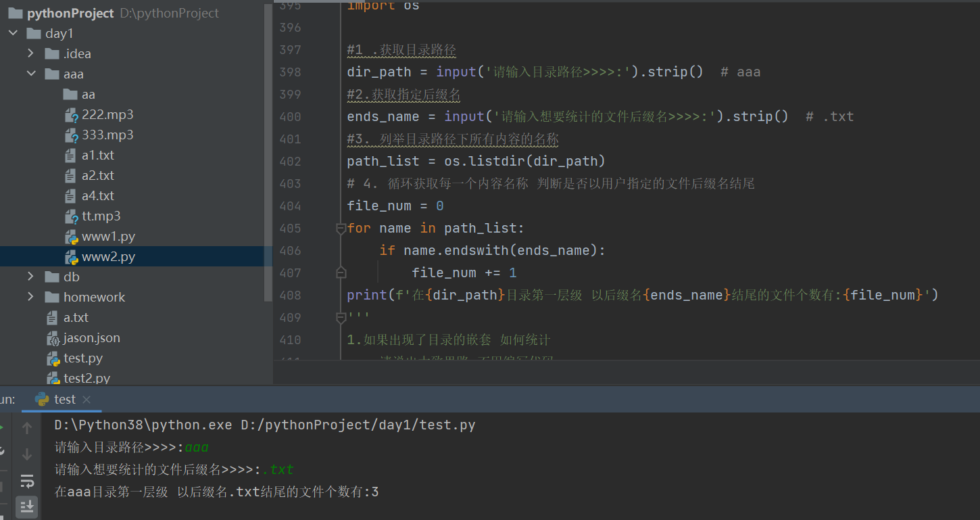Screen dimensions: 980x520
Task: Click gutter line number 402
Action: point(290,162)
